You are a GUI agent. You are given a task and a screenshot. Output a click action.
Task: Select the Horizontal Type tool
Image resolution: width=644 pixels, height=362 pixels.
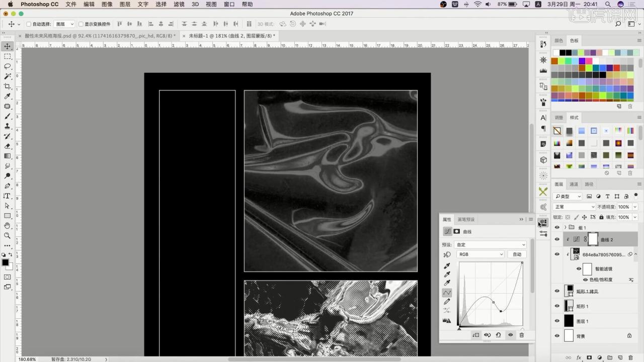pos(8,196)
